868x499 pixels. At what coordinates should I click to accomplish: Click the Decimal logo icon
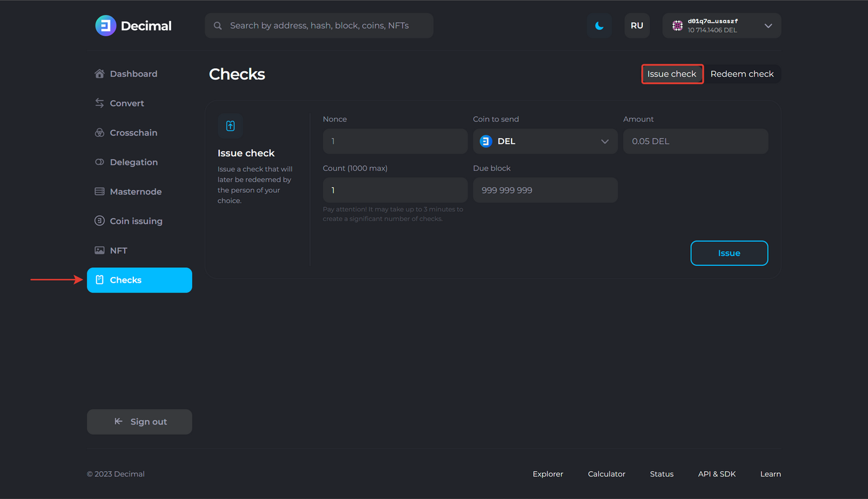[105, 26]
